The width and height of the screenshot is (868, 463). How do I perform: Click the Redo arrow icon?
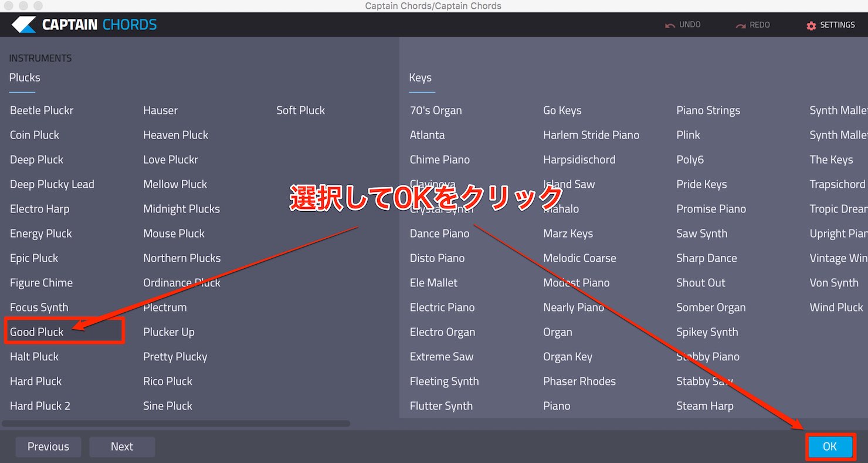pyautogui.click(x=741, y=25)
